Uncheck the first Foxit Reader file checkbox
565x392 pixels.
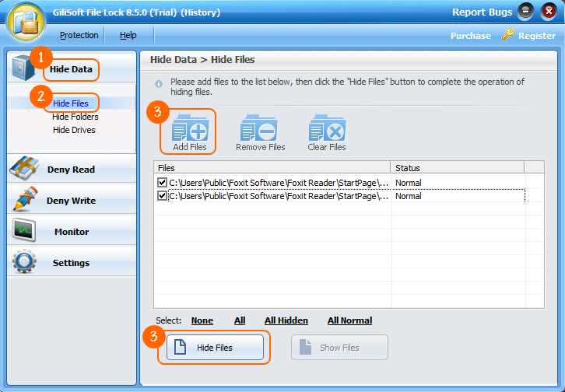(162, 183)
